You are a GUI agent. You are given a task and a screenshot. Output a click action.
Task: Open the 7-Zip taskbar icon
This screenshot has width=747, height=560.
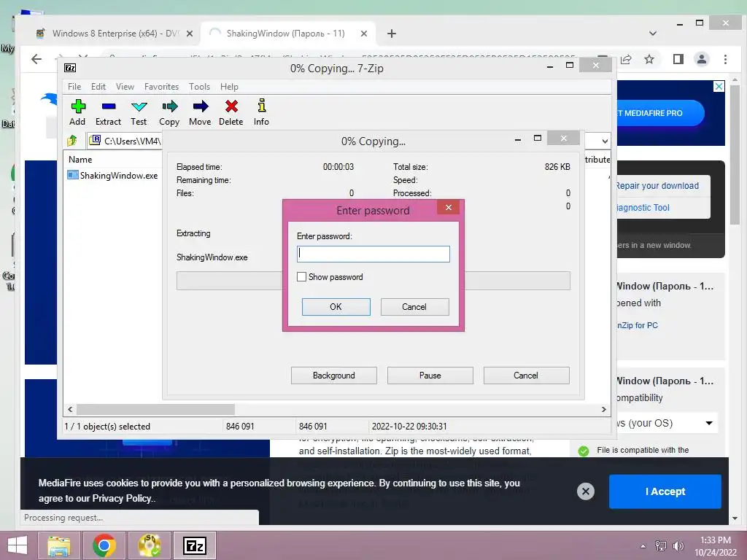click(194, 545)
